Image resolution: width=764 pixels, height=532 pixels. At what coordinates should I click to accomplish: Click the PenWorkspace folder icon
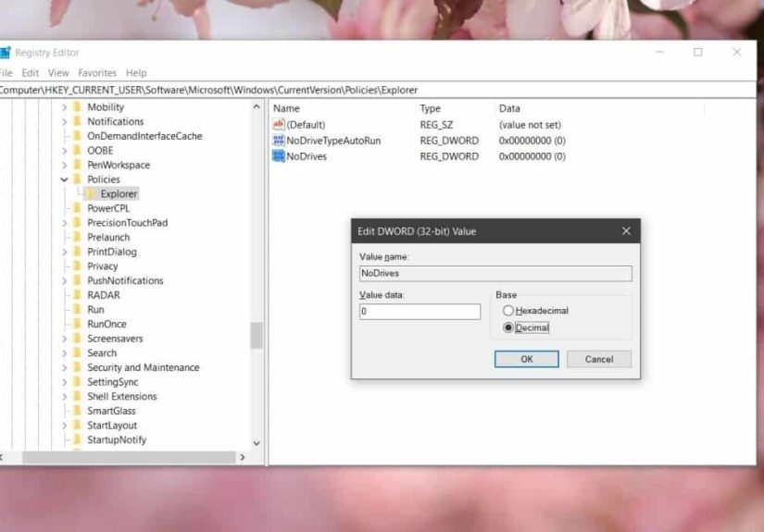[77, 165]
